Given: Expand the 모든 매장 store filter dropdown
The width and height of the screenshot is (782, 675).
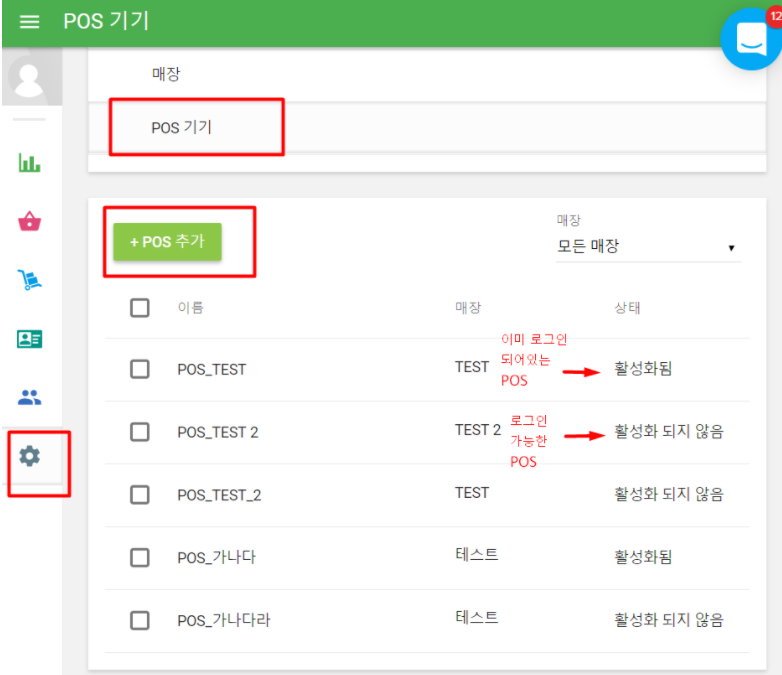Looking at the screenshot, I should coord(647,246).
